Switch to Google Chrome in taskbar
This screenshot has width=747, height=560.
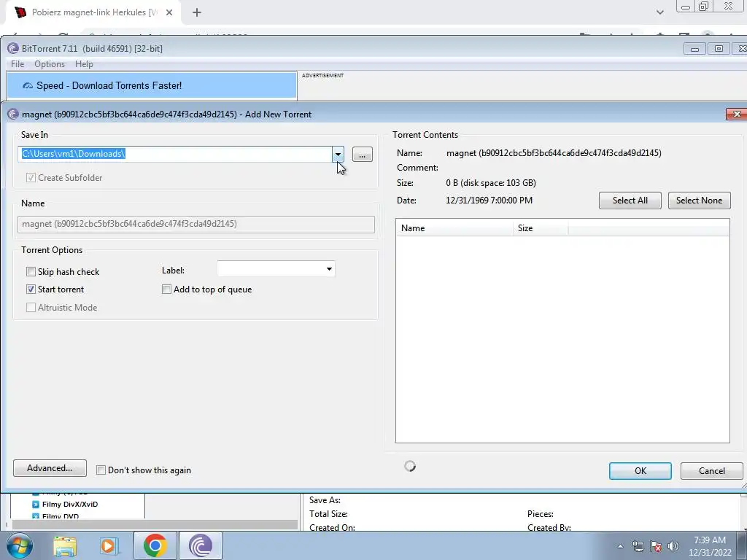tap(155, 545)
